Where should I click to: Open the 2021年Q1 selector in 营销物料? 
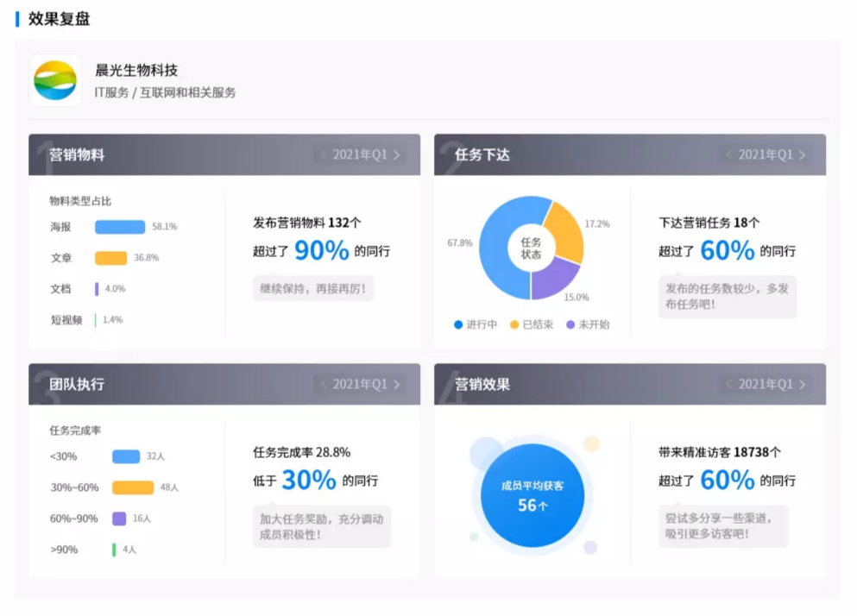click(x=360, y=155)
